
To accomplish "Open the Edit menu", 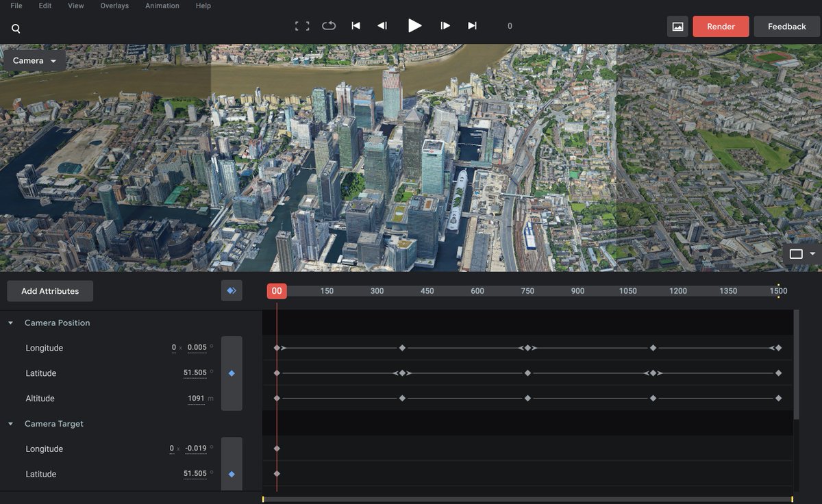I will point(45,5).
